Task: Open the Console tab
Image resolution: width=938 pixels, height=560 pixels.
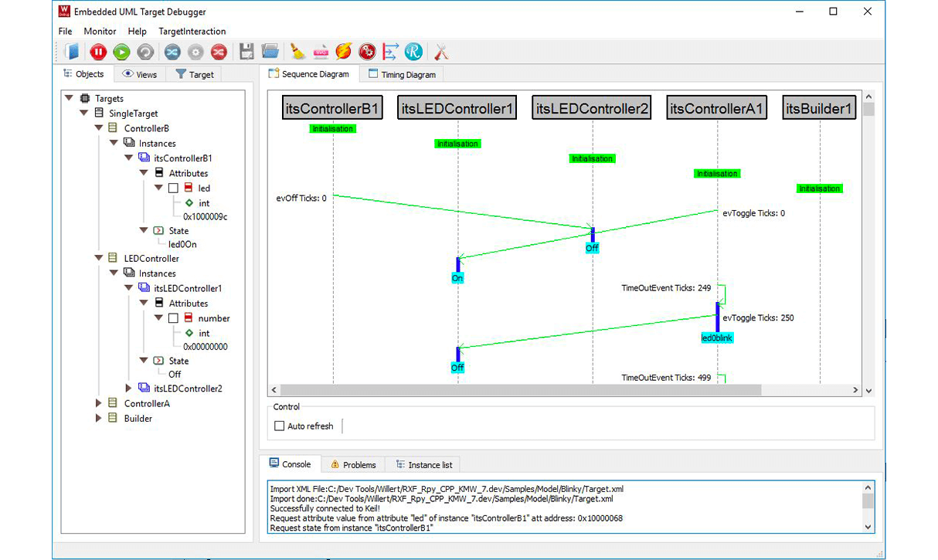Action: (x=290, y=464)
